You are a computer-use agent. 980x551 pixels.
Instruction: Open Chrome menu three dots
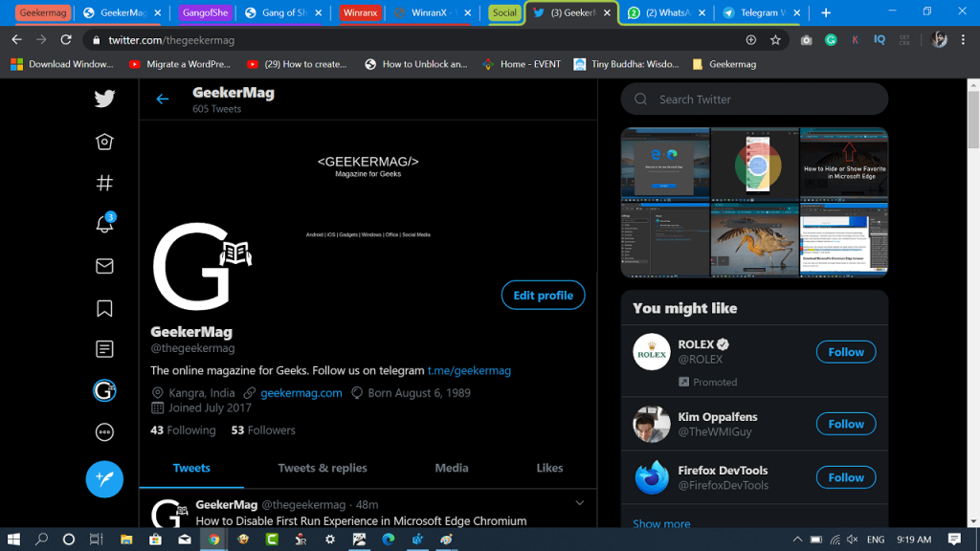point(963,40)
